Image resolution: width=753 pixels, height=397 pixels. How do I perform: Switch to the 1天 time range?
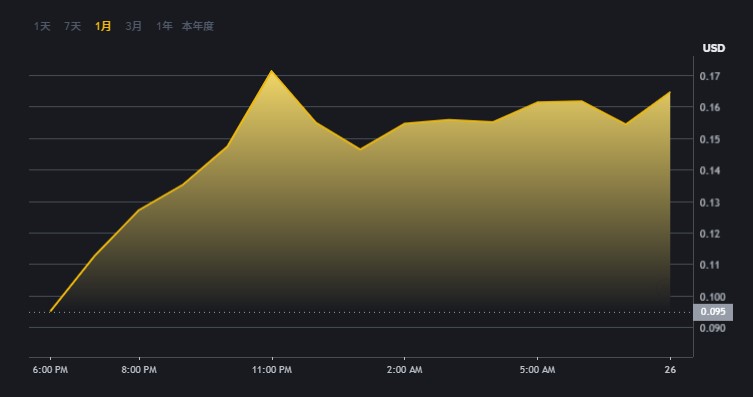point(42,26)
